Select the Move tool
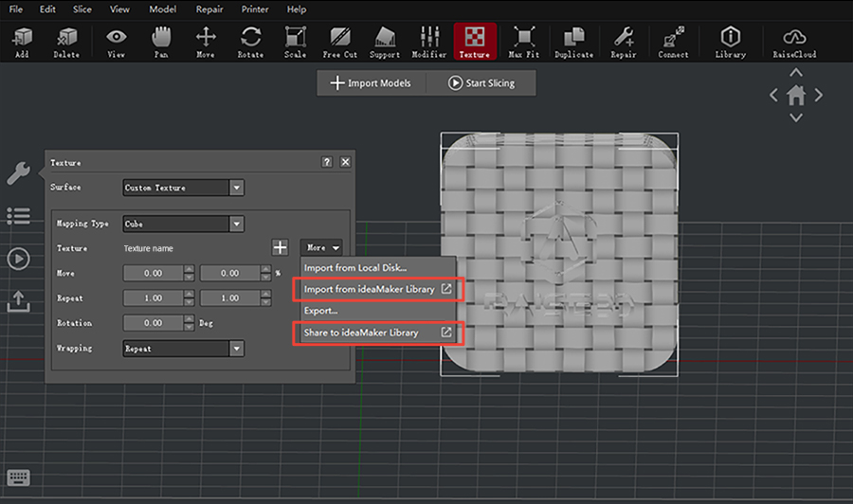Viewport: 853px width, 504px height. pyautogui.click(x=206, y=42)
